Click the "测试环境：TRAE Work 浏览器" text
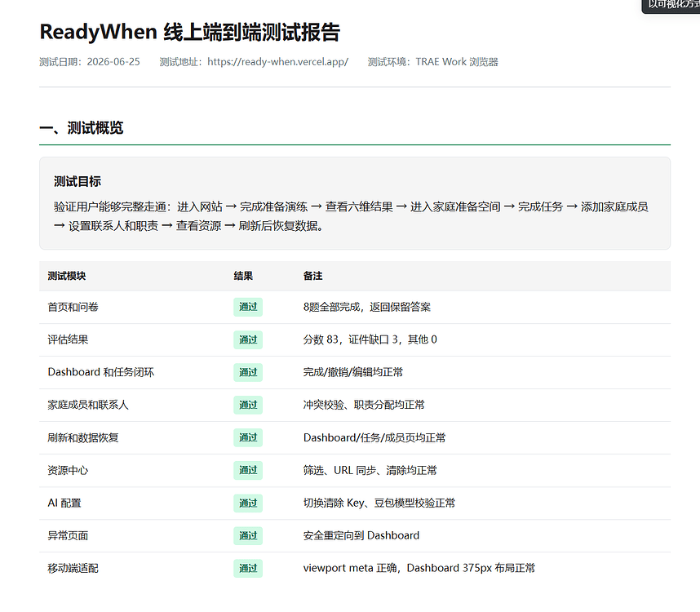The image size is (700, 612). (432, 61)
